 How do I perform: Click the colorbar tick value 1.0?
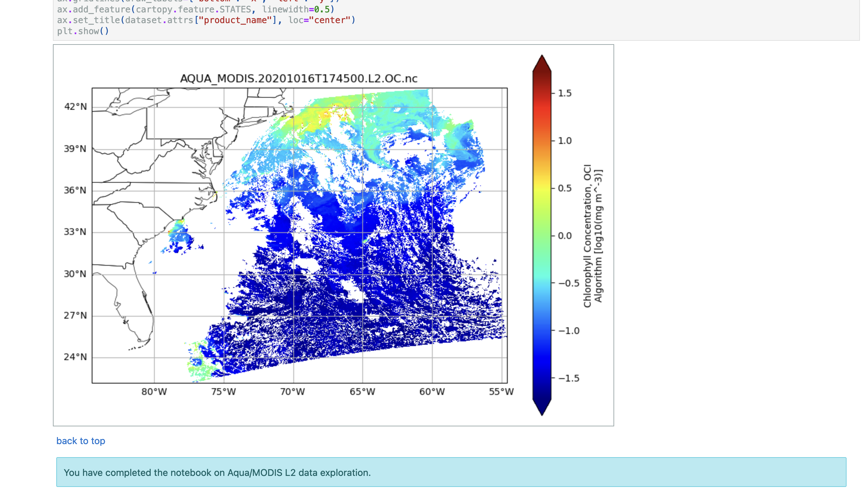[x=565, y=141]
